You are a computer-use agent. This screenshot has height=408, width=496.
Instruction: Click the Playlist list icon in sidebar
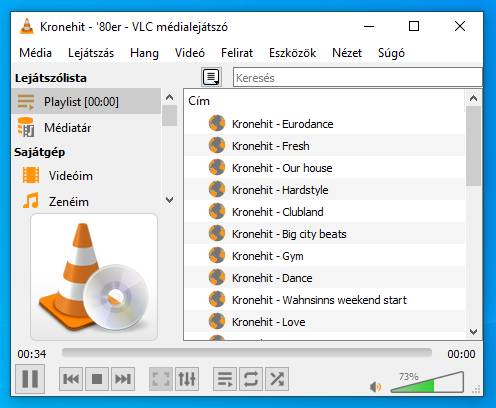coord(26,102)
